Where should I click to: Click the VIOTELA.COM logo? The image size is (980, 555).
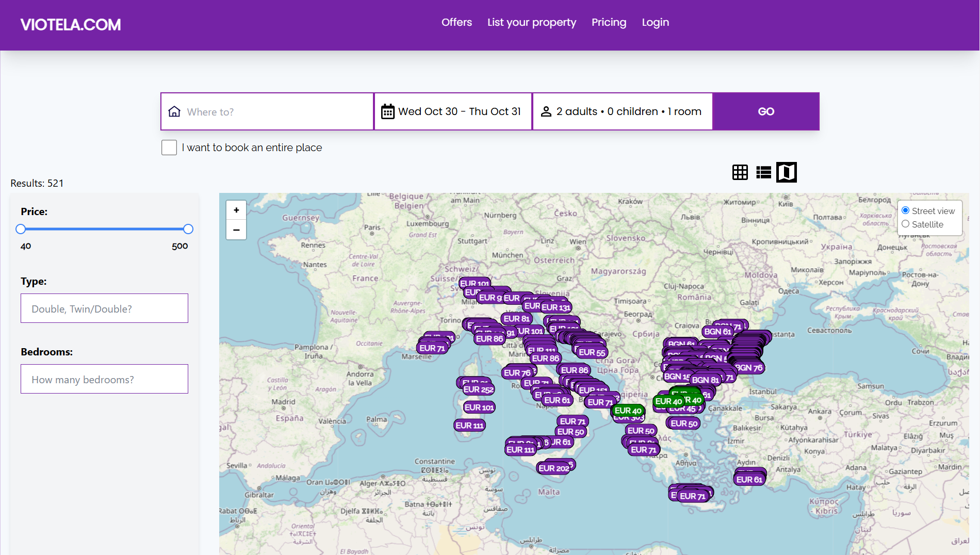71,24
